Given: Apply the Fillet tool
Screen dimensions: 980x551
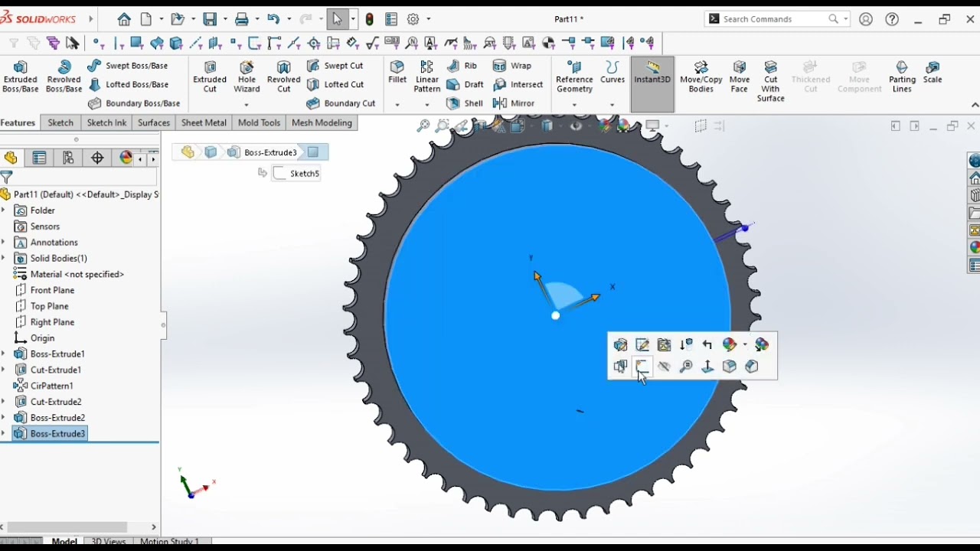Looking at the screenshot, I should pos(397,72).
